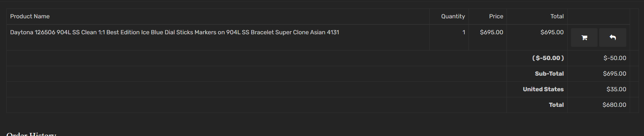Screen dimensions: 644x136
Task: Click the empty actions column header cell
Action: 599,16
